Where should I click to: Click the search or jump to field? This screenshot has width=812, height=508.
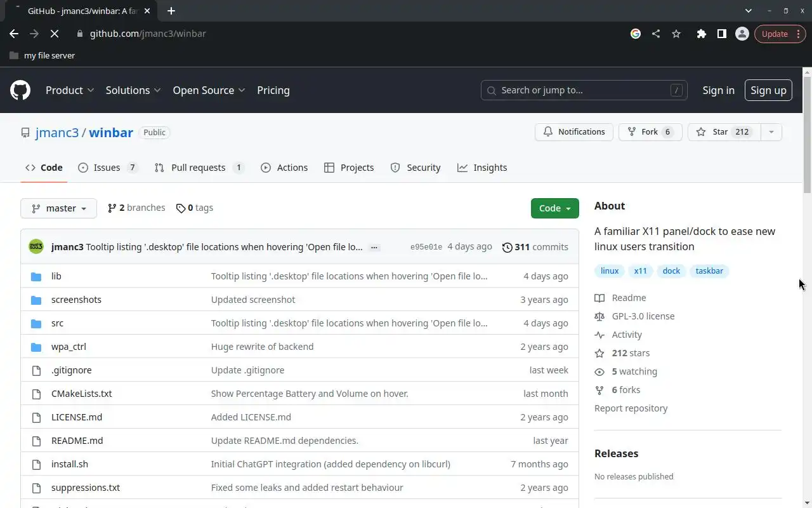point(584,90)
